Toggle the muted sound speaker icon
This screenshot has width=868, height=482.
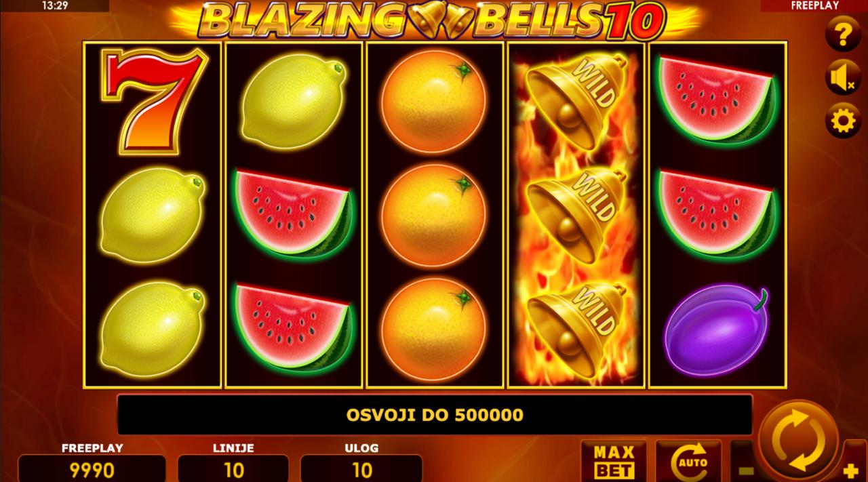pyautogui.click(x=843, y=77)
